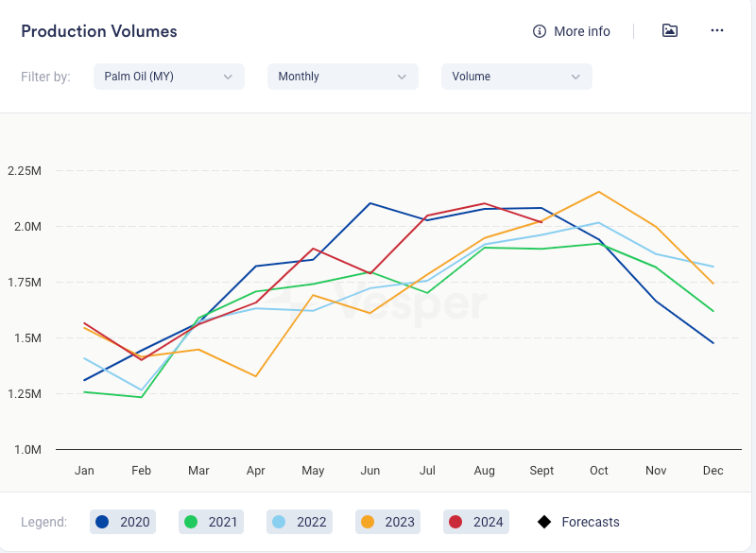Click the dark blue 2020 color dot
The height and width of the screenshot is (553, 756).
(103, 522)
